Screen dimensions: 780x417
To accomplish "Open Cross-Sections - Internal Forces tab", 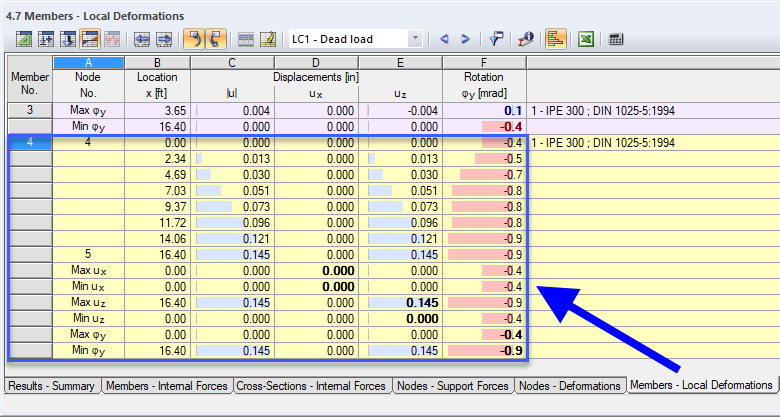I will click(x=311, y=386).
